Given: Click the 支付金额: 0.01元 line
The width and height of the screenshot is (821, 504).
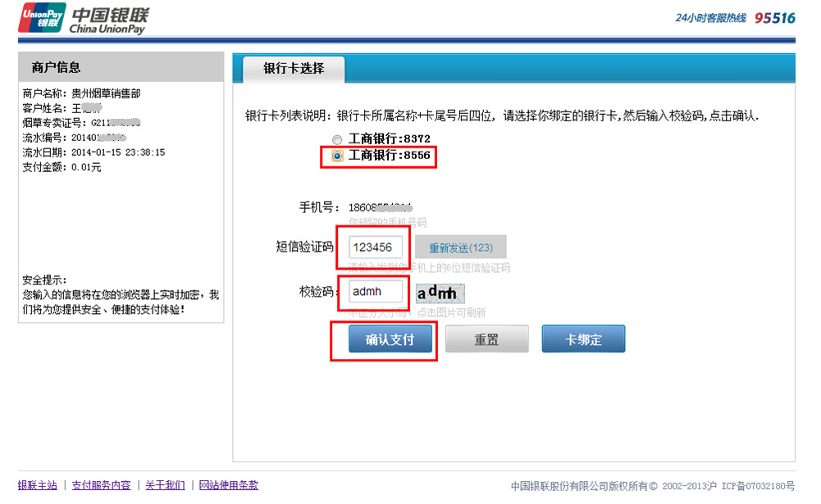Looking at the screenshot, I should [x=62, y=167].
